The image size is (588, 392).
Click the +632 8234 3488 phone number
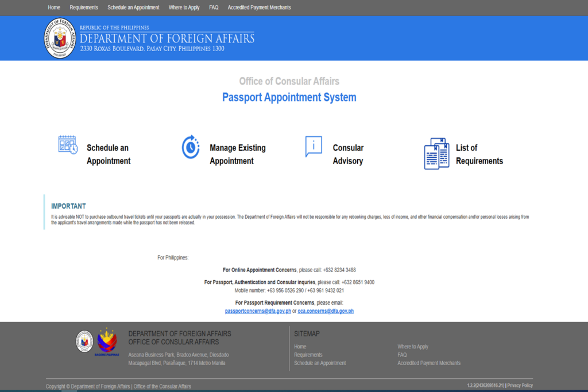click(x=339, y=270)
